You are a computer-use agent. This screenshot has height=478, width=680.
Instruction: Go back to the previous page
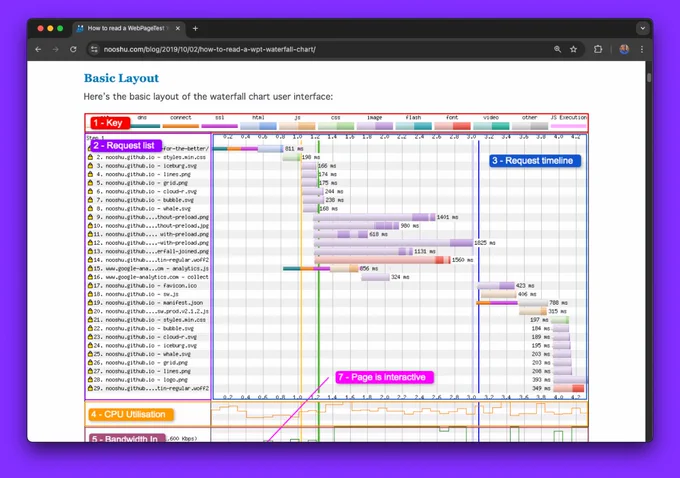click(38, 49)
